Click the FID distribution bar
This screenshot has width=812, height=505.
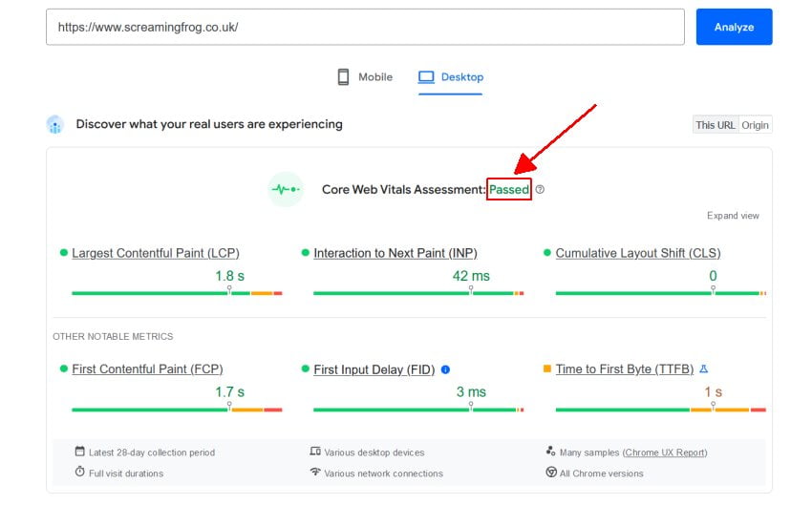tap(418, 410)
